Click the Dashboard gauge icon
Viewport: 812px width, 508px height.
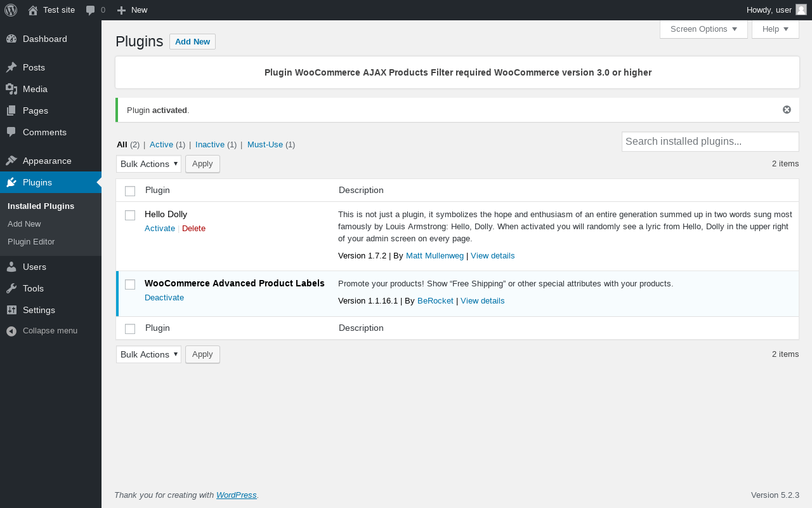pyautogui.click(x=11, y=39)
